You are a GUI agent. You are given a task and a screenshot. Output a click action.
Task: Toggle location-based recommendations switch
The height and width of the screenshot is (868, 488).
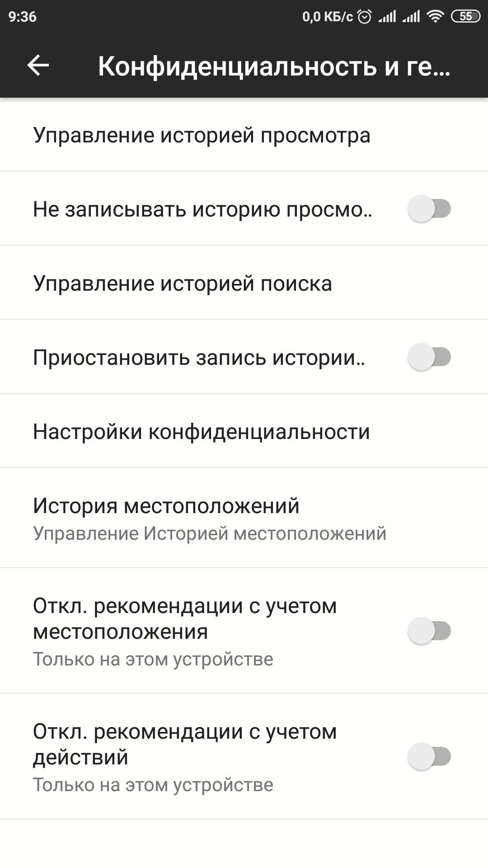click(x=429, y=631)
